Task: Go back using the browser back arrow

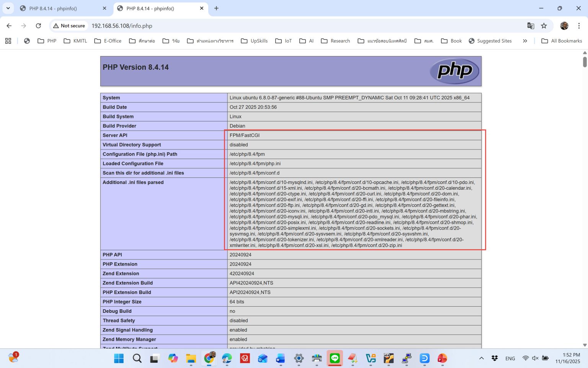Action: (9, 26)
